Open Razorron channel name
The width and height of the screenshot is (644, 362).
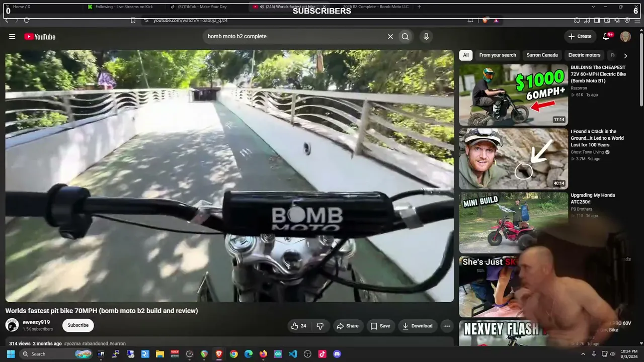[x=579, y=88]
